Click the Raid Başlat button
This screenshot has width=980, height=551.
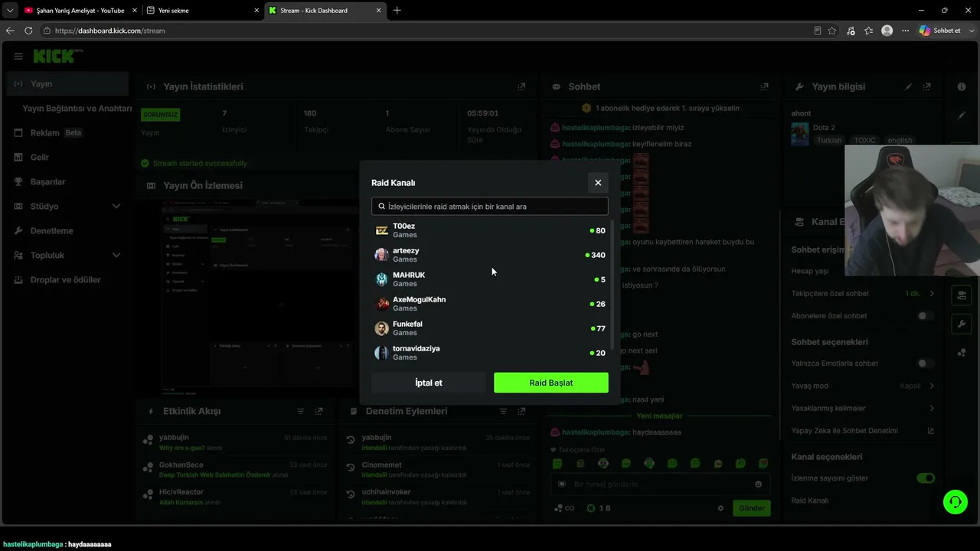[551, 383]
